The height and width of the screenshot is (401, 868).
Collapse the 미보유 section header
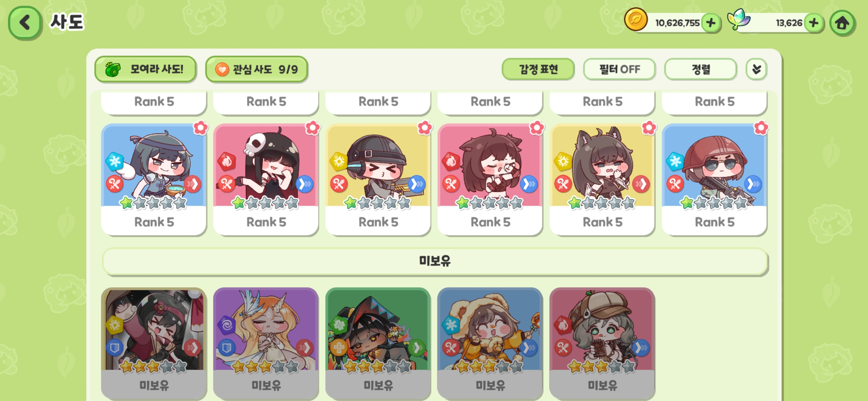pos(435,261)
